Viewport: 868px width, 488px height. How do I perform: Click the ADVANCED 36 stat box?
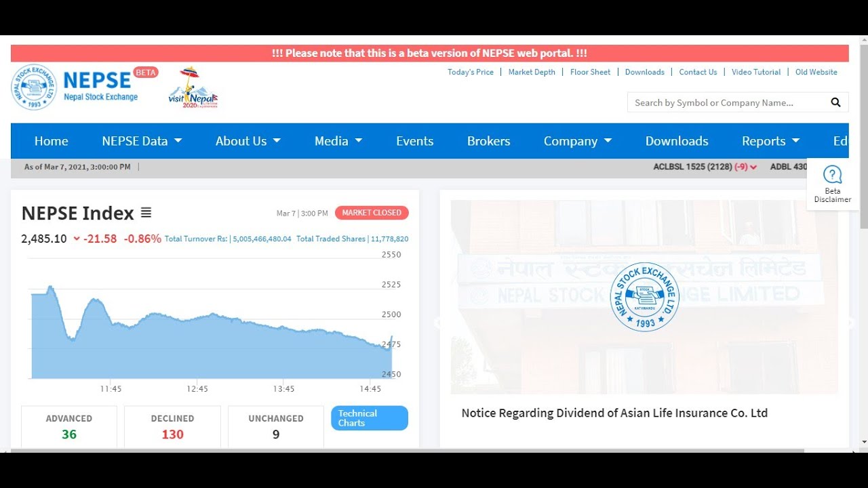[x=69, y=427]
